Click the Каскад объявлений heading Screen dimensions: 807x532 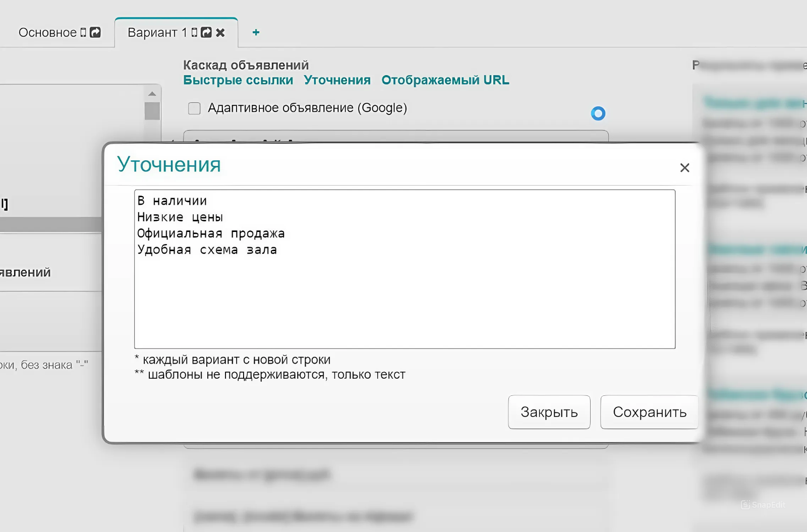click(x=246, y=65)
